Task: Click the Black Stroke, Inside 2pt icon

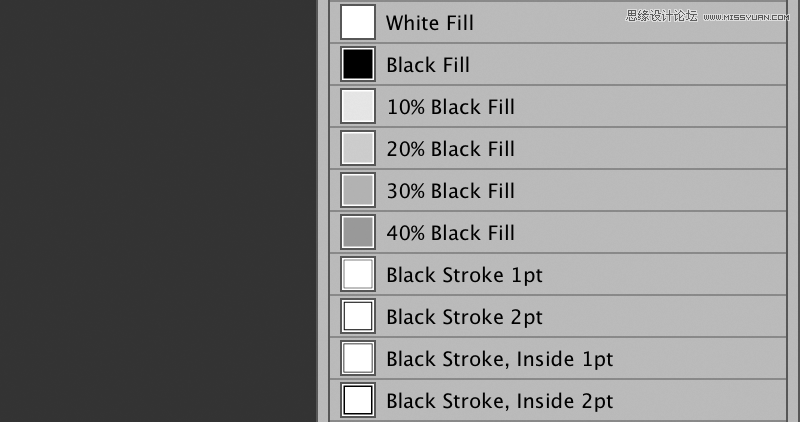Action: pos(358,400)
